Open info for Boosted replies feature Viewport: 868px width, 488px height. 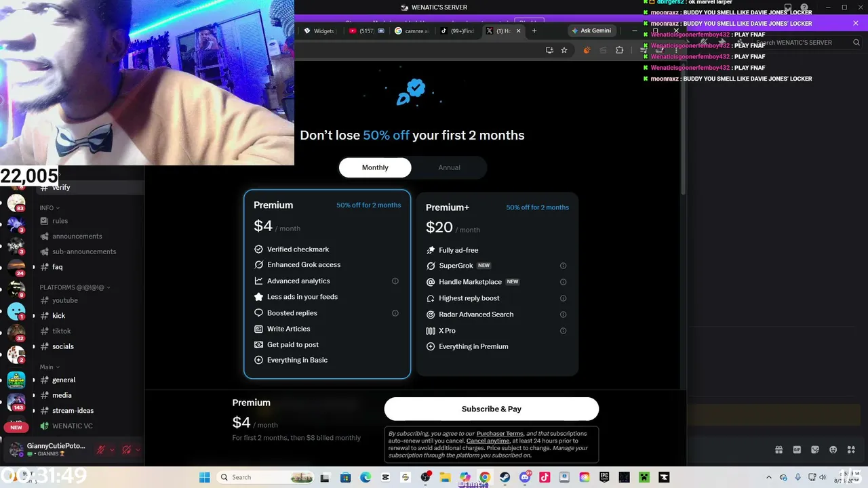coord(395,313)
